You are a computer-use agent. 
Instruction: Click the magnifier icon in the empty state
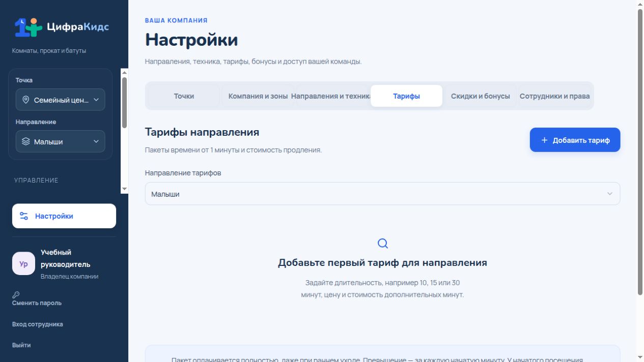(383, 244)
